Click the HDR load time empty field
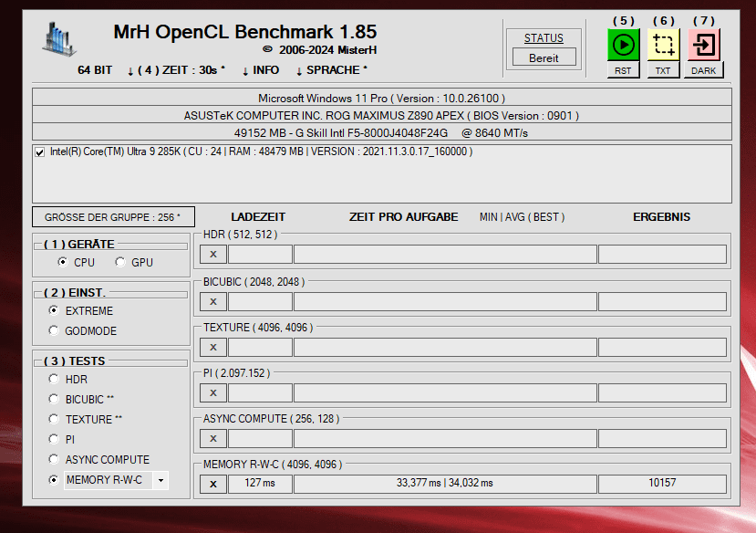Viewport: 756px width, 533px height. tap(260, 255)
